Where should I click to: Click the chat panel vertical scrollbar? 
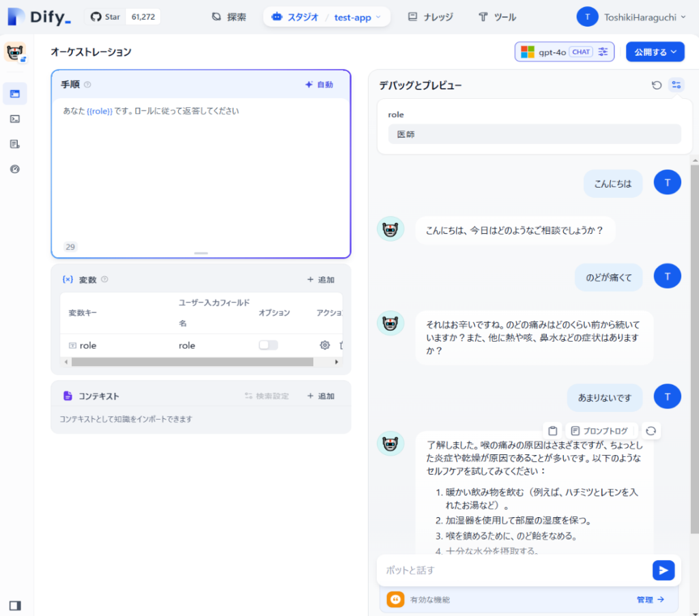[x=694, y=349]
